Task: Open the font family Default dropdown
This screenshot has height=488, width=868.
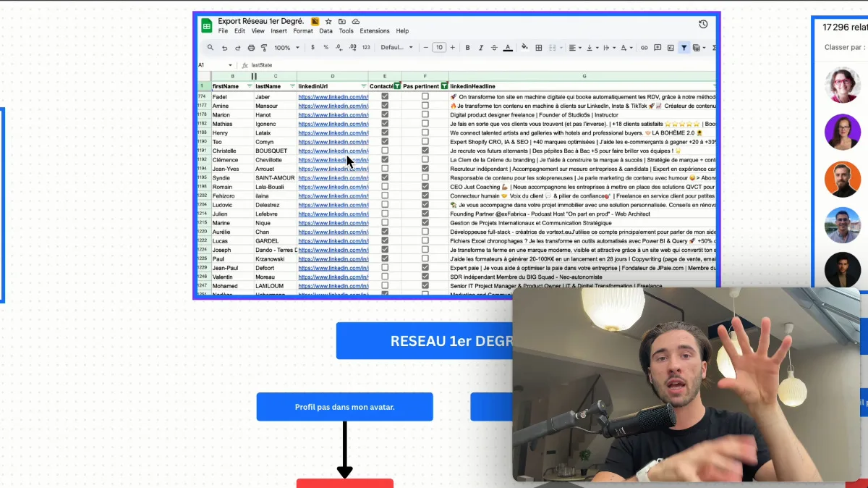Action: click(397, 48)
